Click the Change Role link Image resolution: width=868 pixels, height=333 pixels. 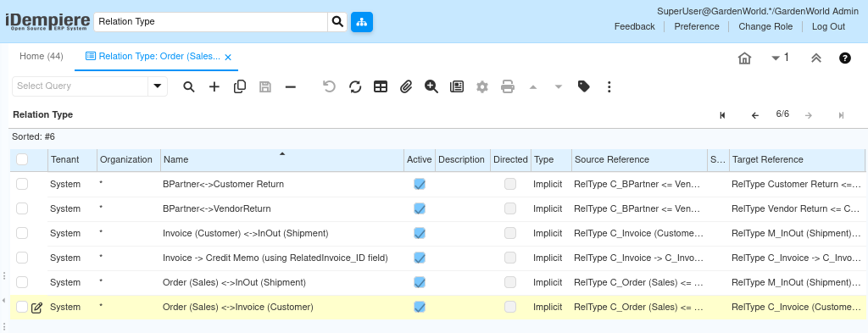pyautogui.click(x=765, y=26)
